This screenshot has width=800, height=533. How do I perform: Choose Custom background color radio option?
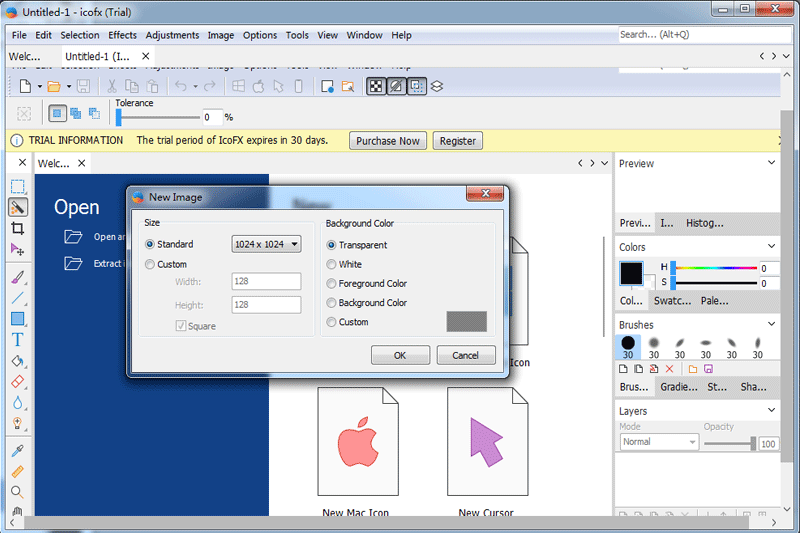click(331, 322)
